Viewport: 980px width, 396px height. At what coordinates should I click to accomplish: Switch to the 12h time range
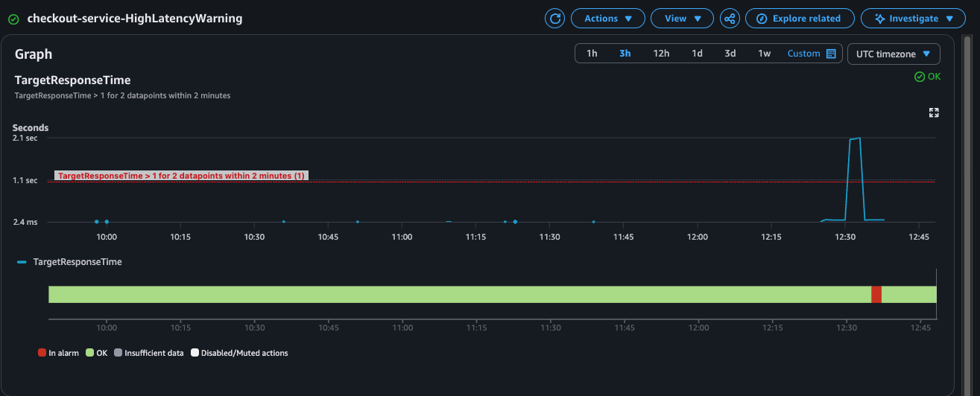(x=661, y=54)
